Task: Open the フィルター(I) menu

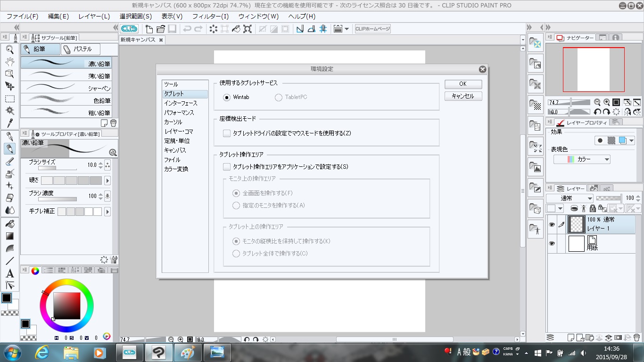Action: [x=210, y=16]
